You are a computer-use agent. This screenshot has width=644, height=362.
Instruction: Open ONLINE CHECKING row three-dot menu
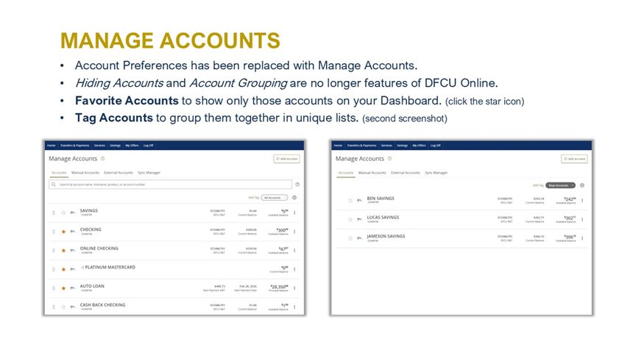pyautogui.click(x=295, y=250)
